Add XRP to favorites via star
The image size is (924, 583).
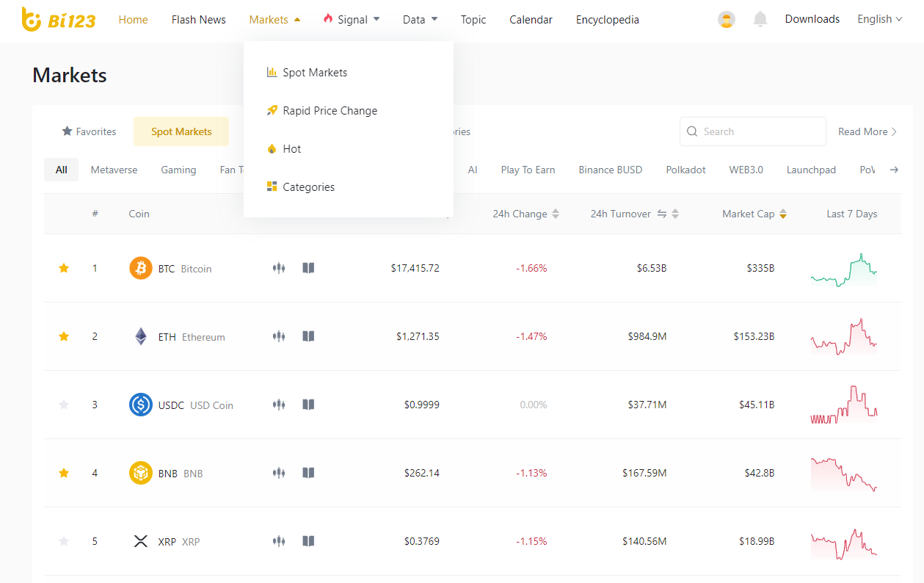tap(64, 541)
